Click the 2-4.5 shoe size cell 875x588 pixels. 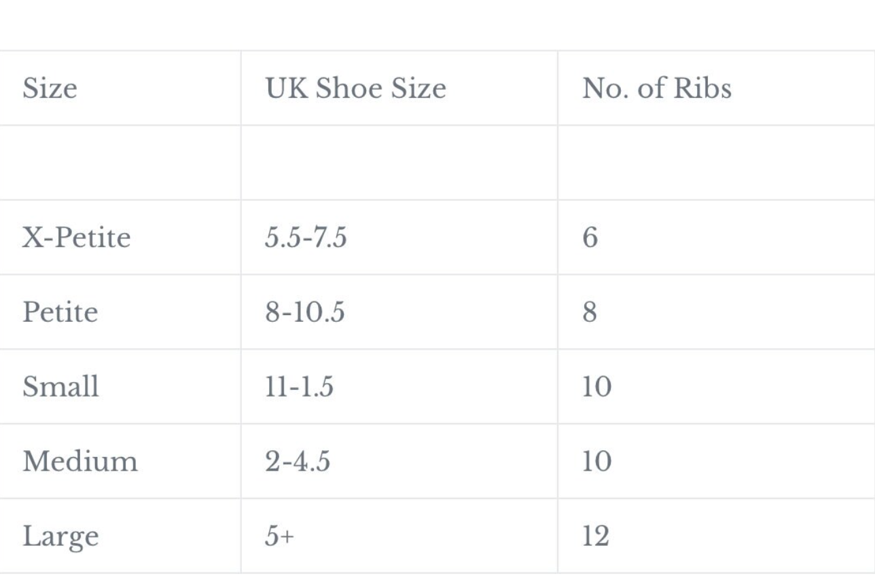399,462
